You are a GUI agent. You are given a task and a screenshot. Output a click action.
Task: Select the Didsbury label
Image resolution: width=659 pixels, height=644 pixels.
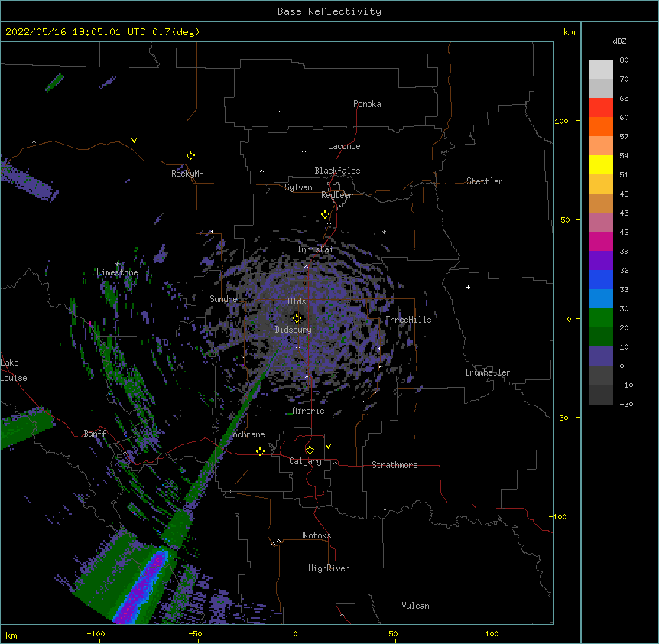[x=294, y=330]
